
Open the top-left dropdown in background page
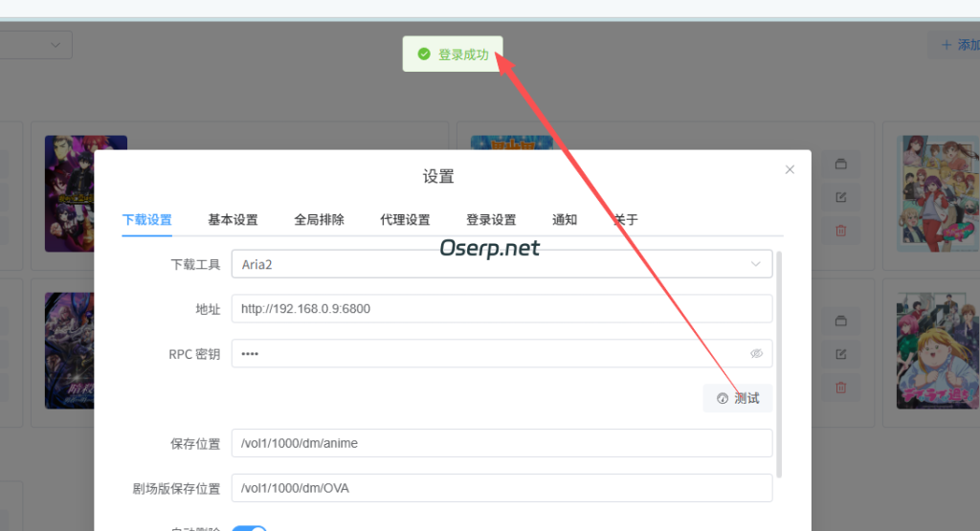pyautogui.click(x=35, y=45)
